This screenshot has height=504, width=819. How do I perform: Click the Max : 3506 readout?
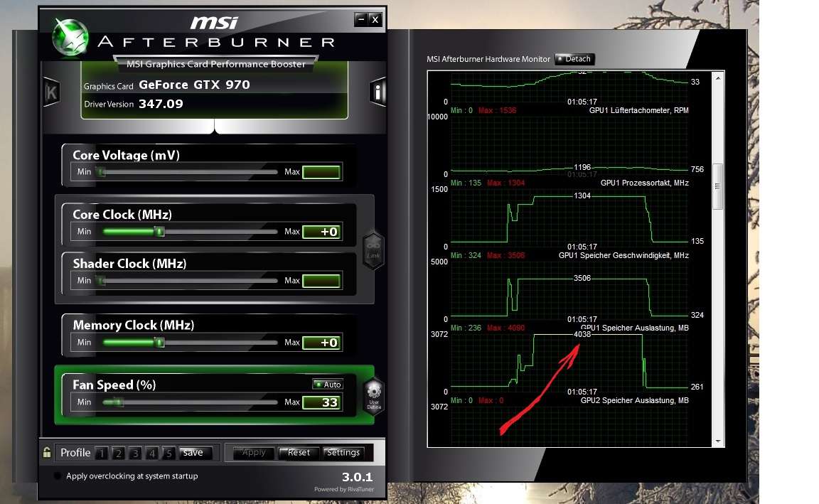click(506, 255)
